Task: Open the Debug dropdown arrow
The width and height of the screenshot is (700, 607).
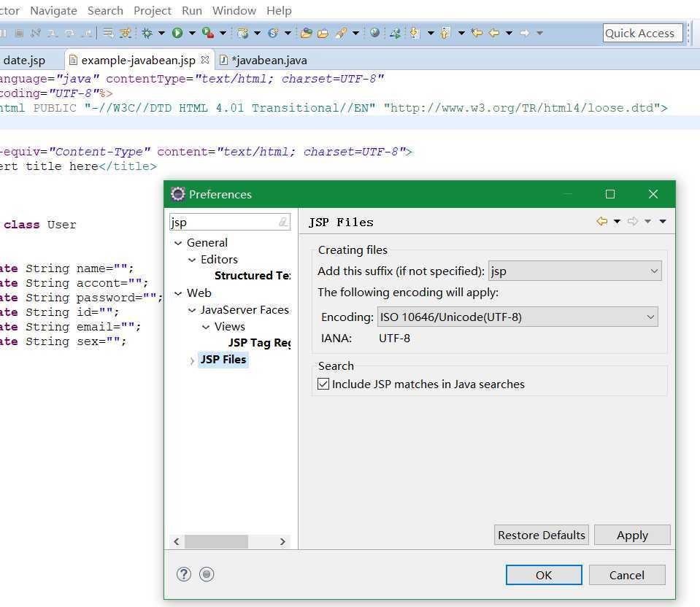Action: (161, 33)
